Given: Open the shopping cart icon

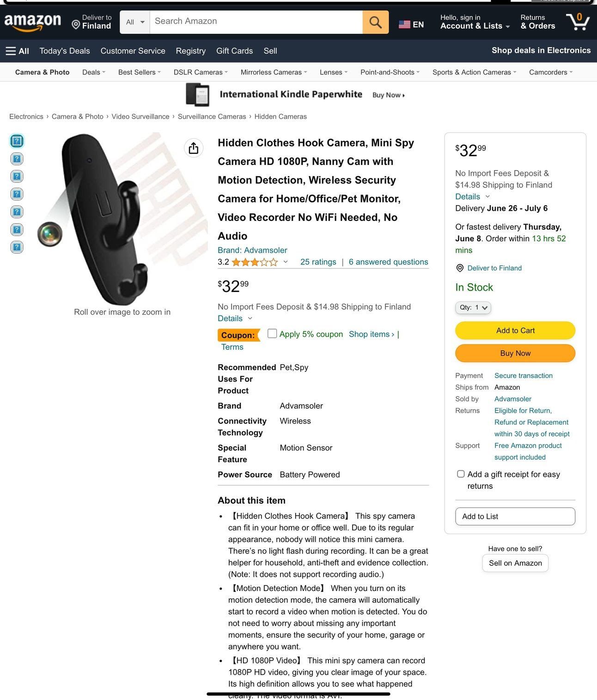Looking at the screenshot, I should [578, 21].
